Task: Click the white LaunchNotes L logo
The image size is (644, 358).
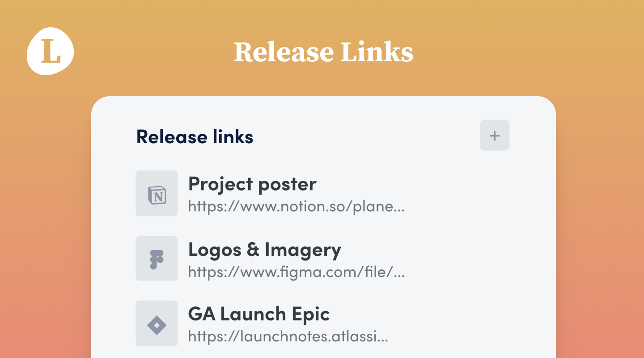Action: 51,51
